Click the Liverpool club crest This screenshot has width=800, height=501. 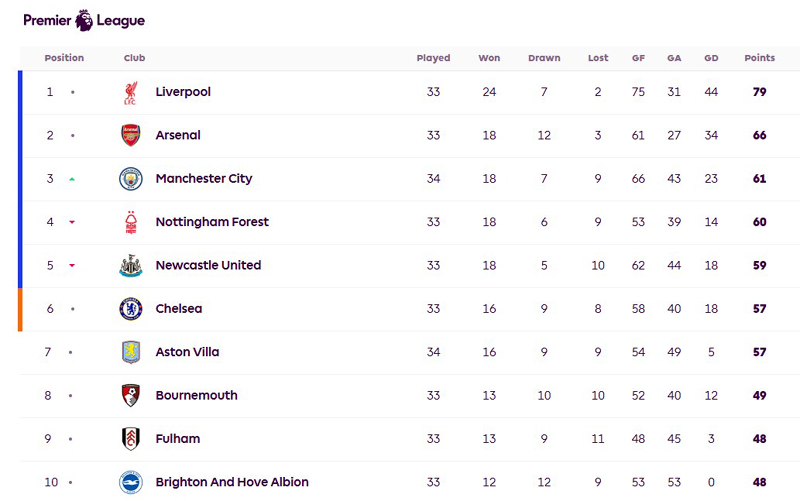[x=131, y=92]
